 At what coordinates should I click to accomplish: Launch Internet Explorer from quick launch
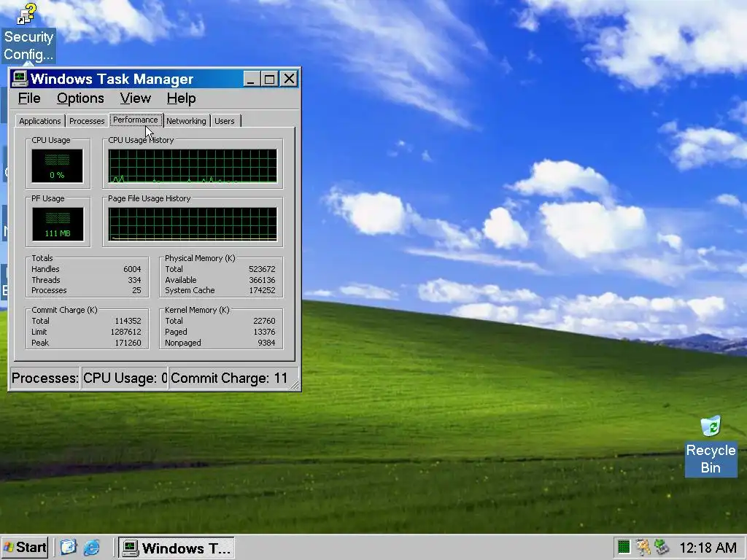91,547
